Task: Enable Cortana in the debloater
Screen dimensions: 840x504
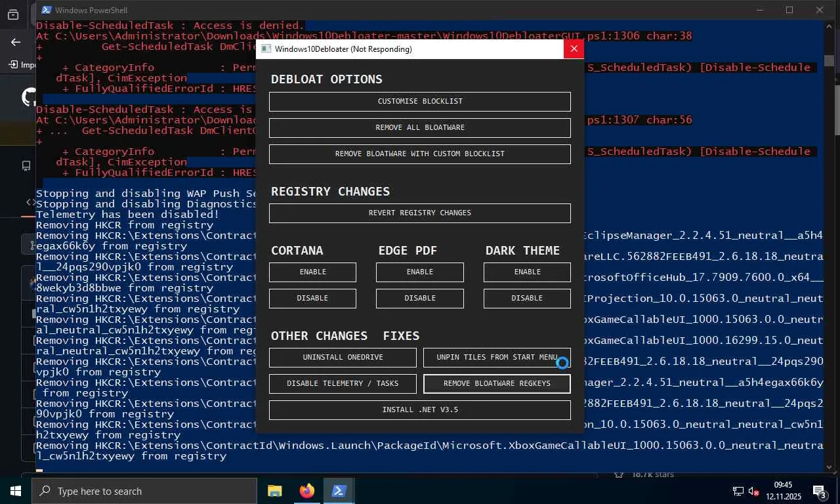Action: tap(312, 272)
